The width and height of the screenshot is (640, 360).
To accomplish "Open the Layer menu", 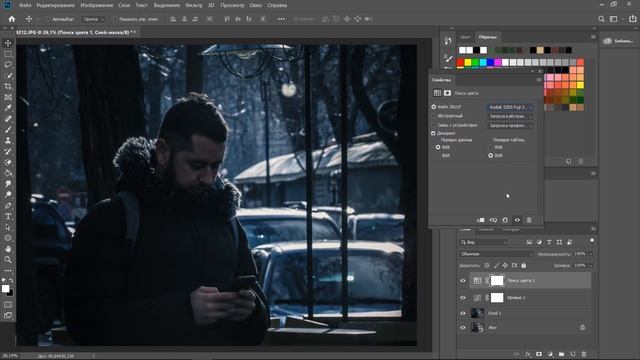I will 124,5.
